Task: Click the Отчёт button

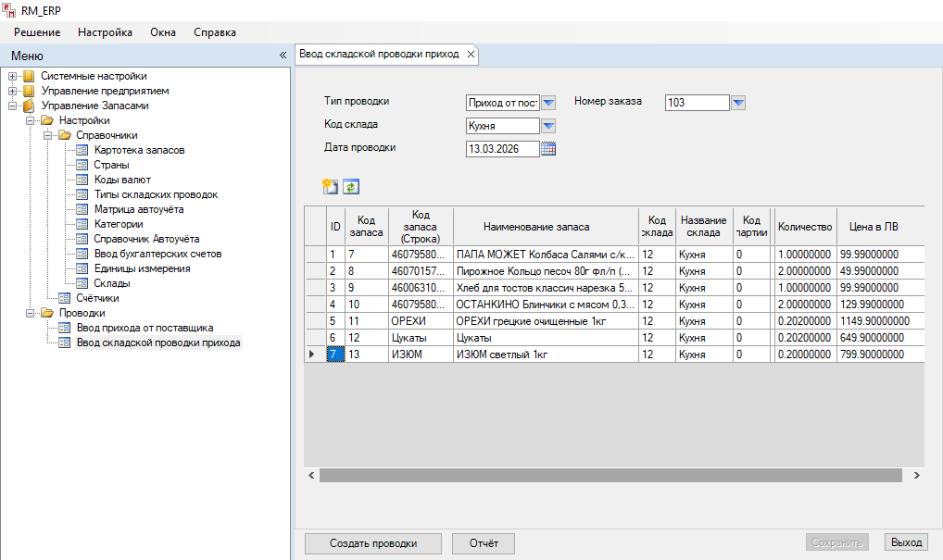Action: 484,543
